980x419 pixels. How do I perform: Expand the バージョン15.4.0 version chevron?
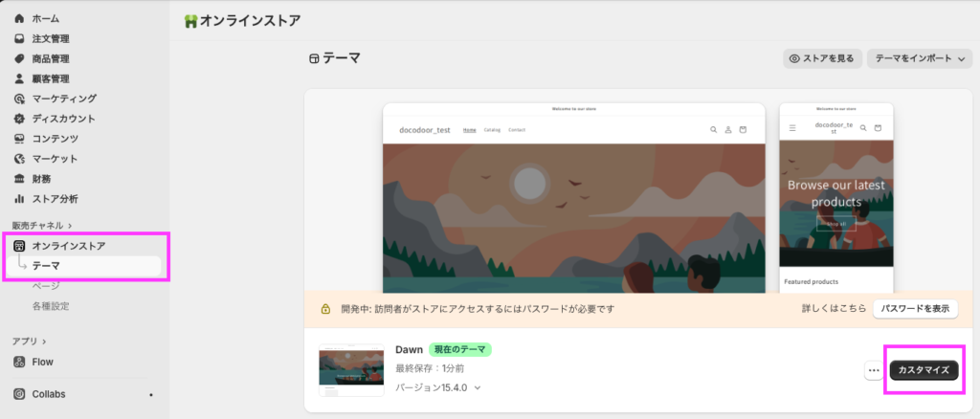tap(478, 387)
